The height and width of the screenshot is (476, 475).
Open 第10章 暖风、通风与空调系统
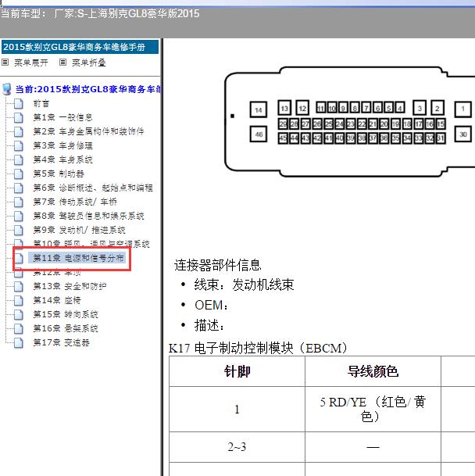tap(91, 244)
